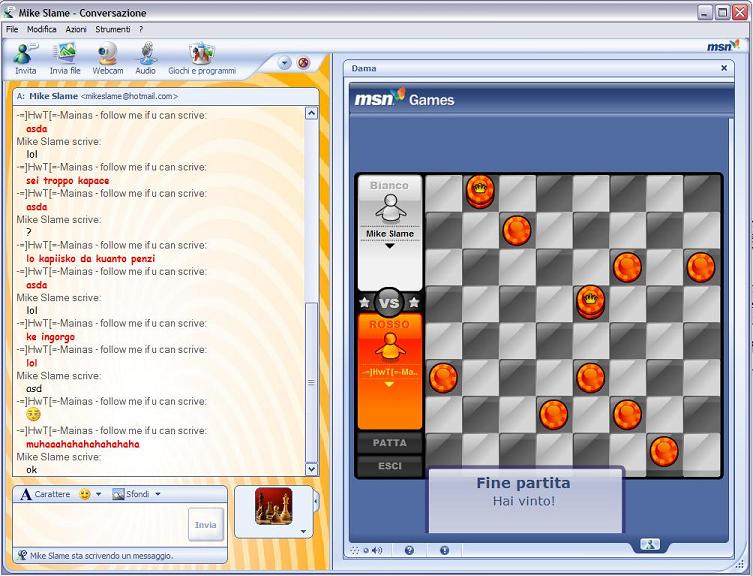Click the blushing emoticon in the chat
753x576 pixels.
[x=33, y=415]
